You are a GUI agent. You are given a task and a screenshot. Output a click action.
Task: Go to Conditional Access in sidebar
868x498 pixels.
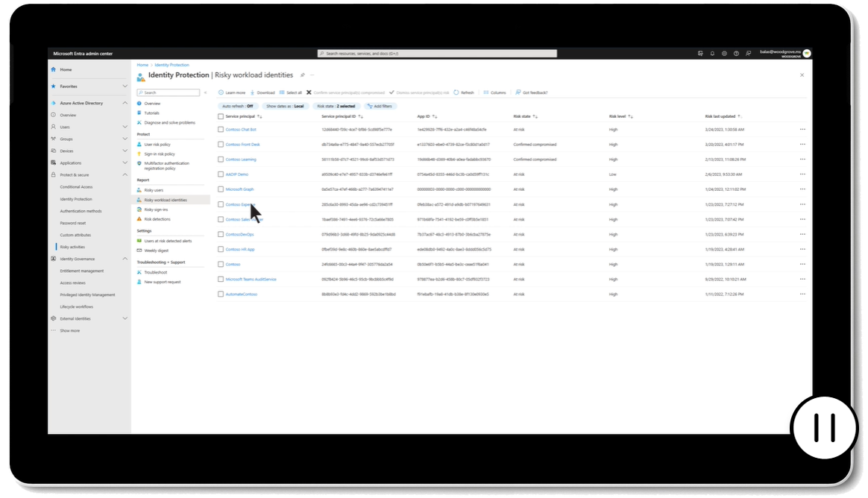tap(76, 187)
